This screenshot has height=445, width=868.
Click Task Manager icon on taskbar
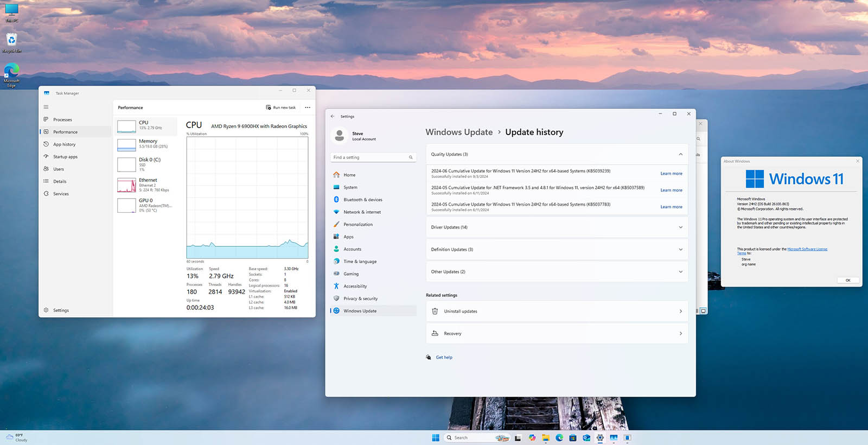(x=614, y=438)
